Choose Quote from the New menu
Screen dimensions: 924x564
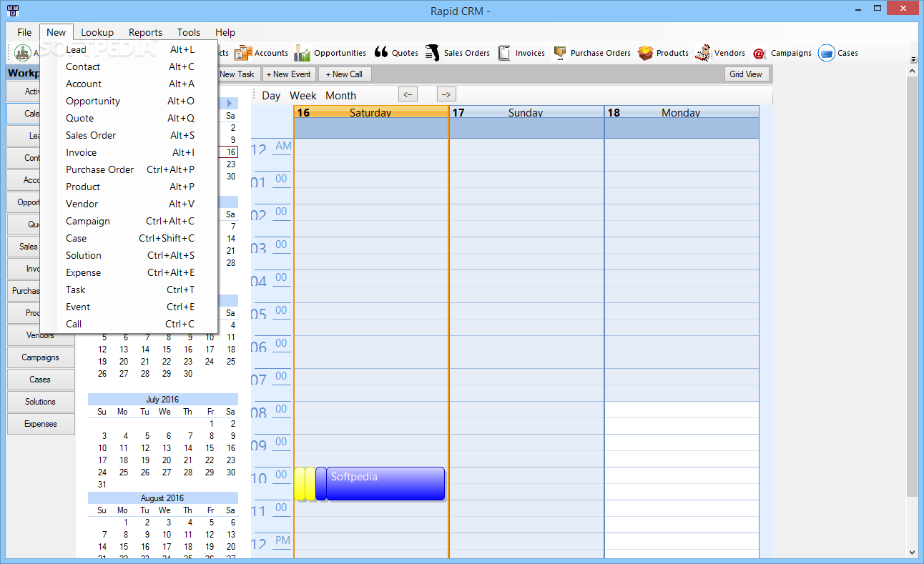pos(129,118)
